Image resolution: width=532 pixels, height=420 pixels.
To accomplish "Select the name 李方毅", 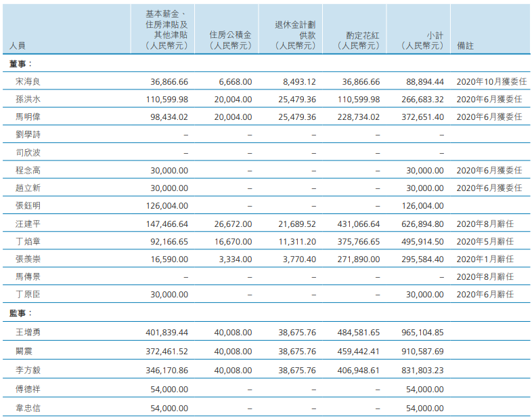I will [28, 370].
